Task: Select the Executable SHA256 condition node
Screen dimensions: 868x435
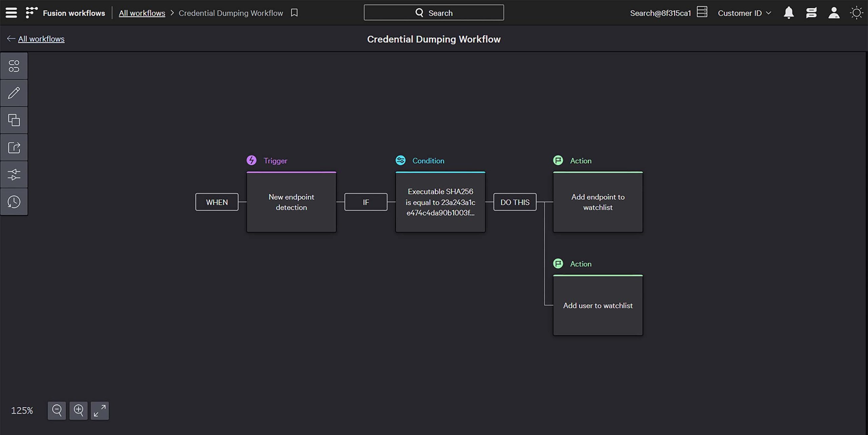Action: pyautogui.click(x=440, y=202)
